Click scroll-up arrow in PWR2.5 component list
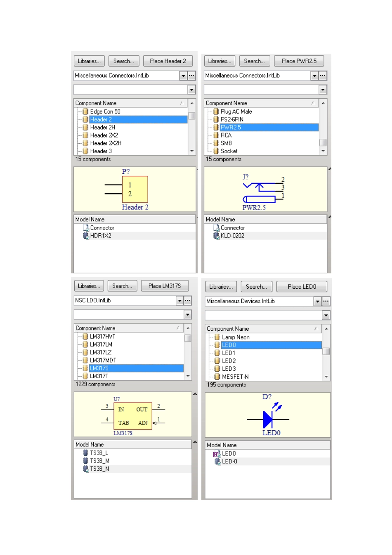Image resolution: width=392 pixels, height=555 pixels. click(323, 103)
